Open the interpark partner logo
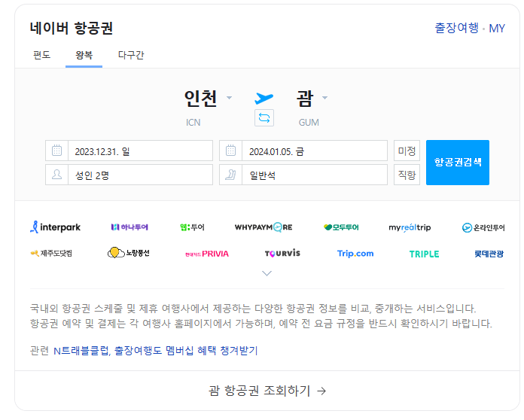This screenshot has width=524, height=420. click(x=55, y=227)
